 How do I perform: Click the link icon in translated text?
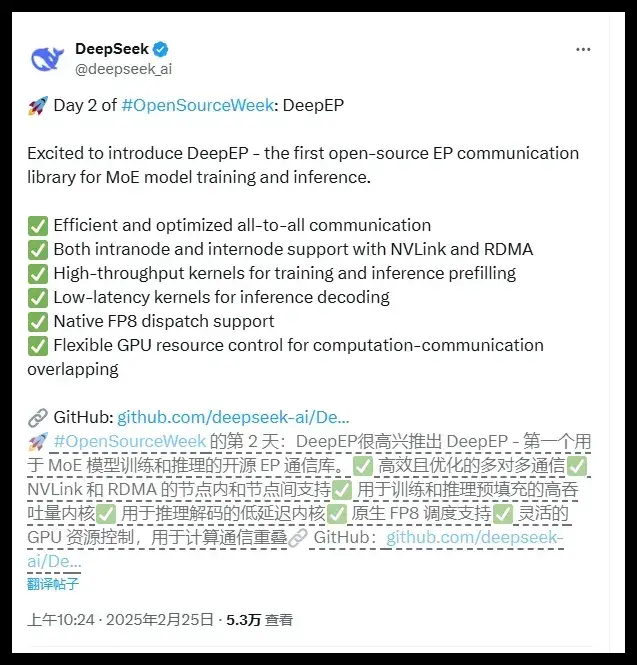pos(298,538)
